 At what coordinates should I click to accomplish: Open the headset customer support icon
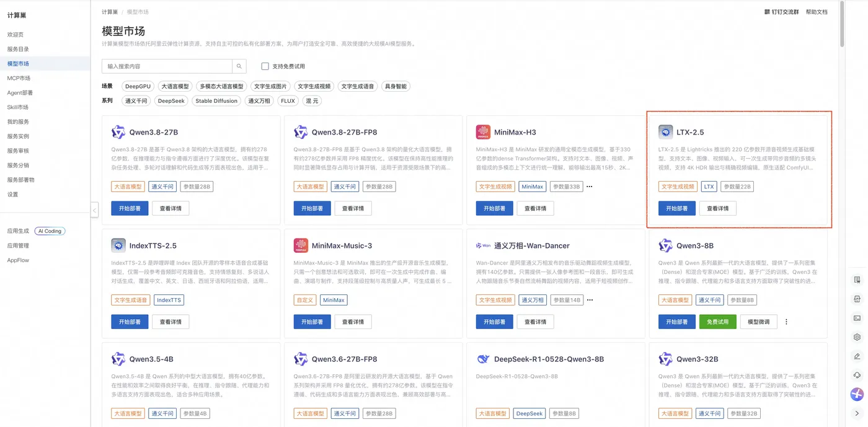857,376
